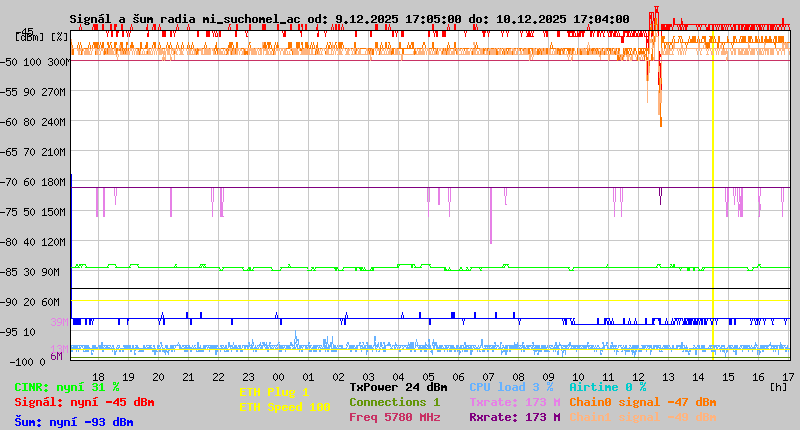Click the 'Signál: nyní -45 dBm' legend entry
Image resolution: width=800 pixels, height=430 pixels.
[84, 402]
